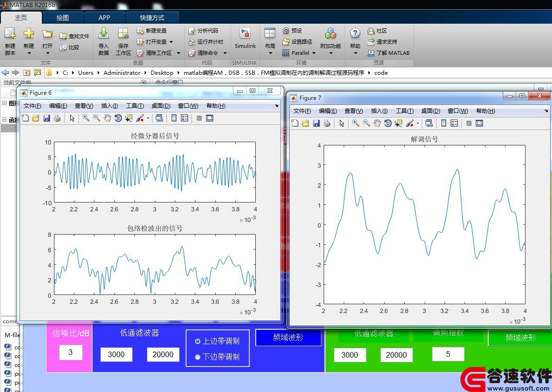Insert a legend in Figure 7
552x392 pixels.
pos(454,123)
